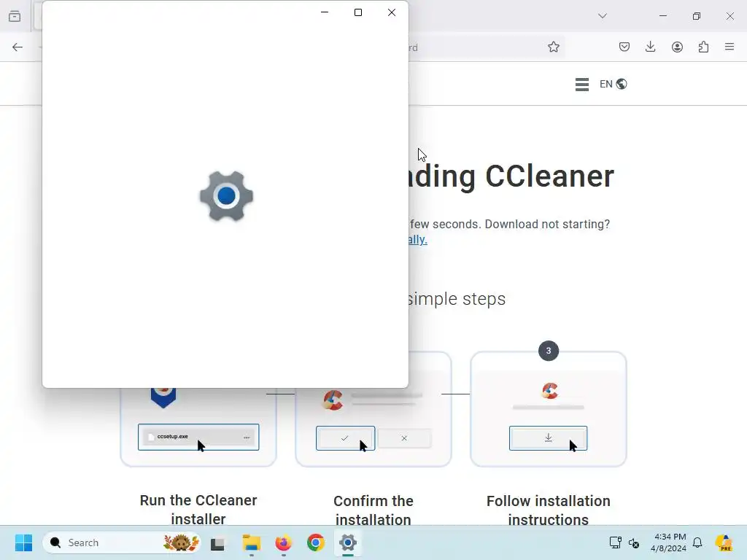
Task: Click the 'Follow installation instructions' text
Action: pyautogui.click(x=549, y=510)
